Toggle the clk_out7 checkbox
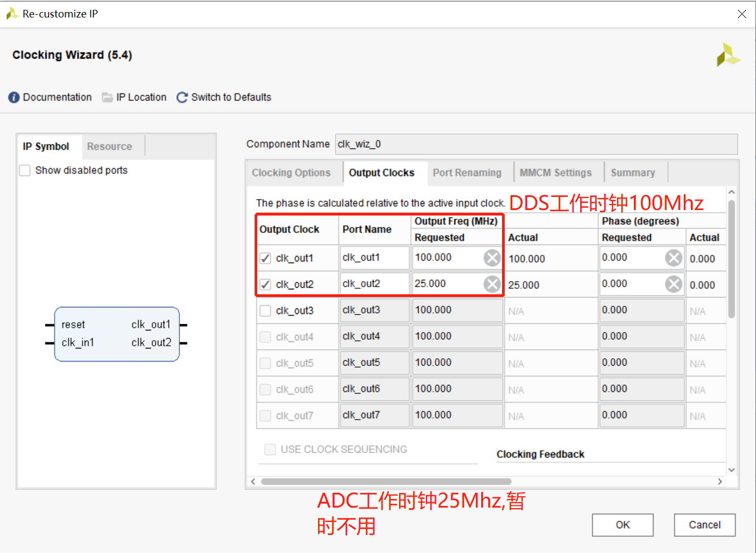 266,416
